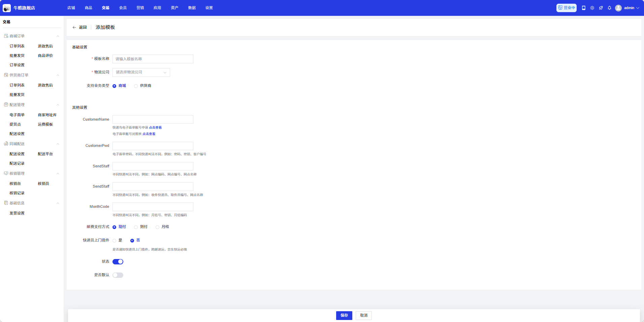Select 否 for courier door pickup
Screen dimensions: 644x322
(132, 240)
